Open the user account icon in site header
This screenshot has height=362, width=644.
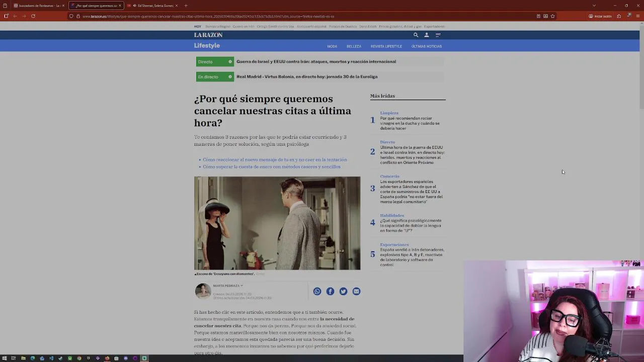pos(427,35)
